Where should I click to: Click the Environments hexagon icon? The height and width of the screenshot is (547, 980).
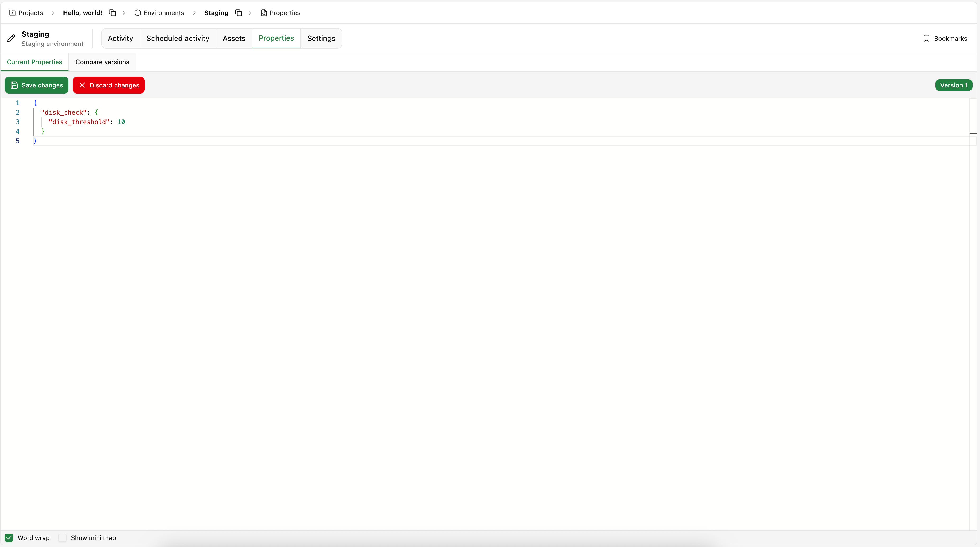[x=138, y=13]
